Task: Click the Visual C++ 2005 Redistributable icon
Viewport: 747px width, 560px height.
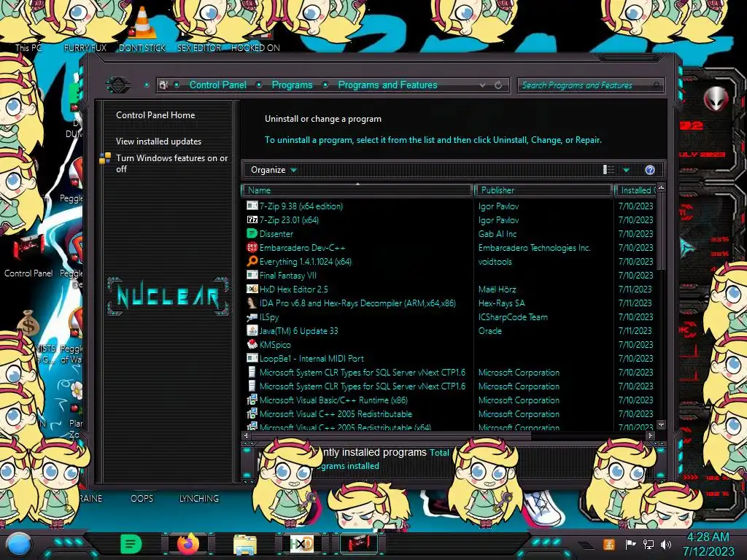Action: 252,414
